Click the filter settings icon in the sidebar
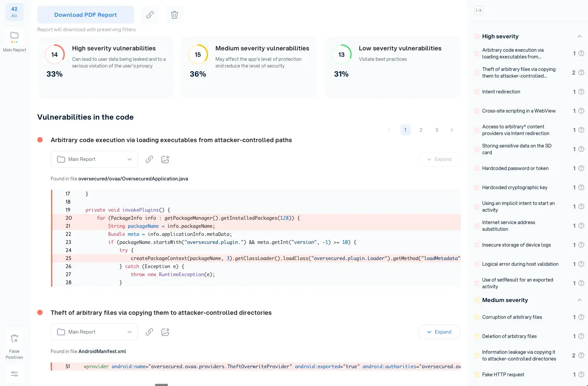The image size is (588, 386). pos(14,374)
